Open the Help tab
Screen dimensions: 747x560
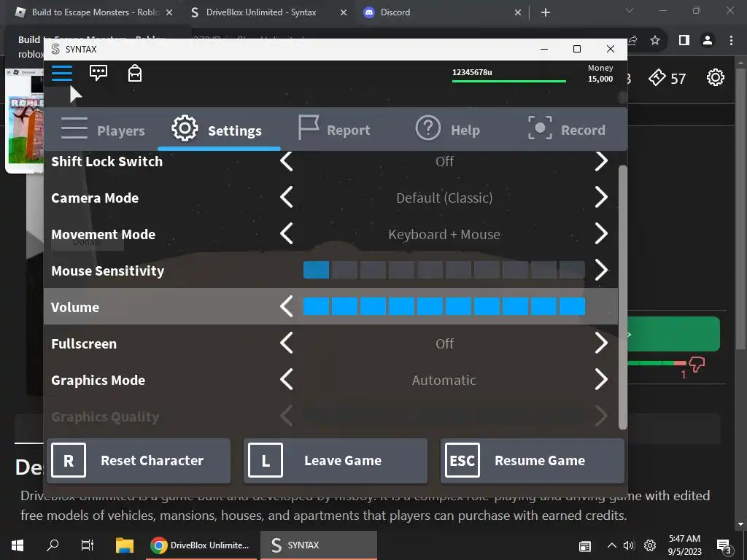coord(447,130)
